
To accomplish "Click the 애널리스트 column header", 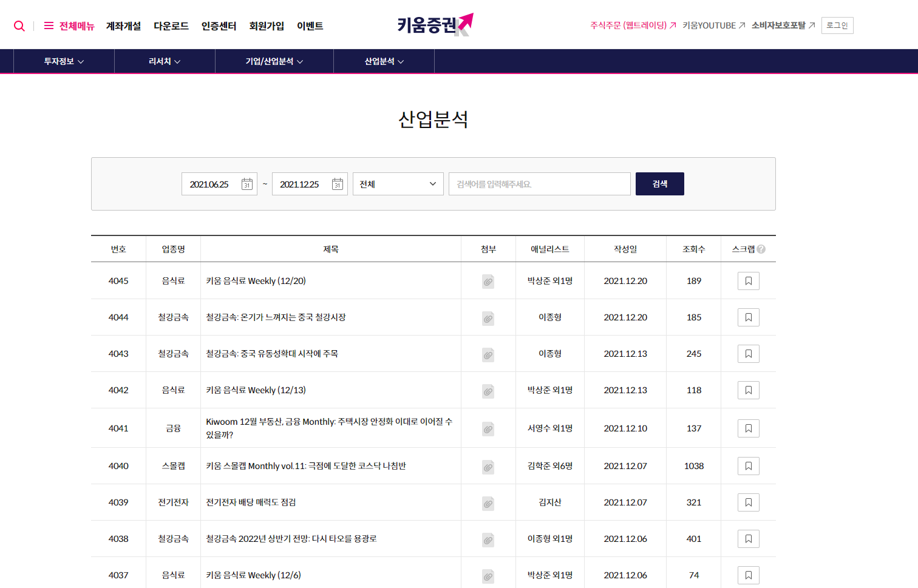I will (550, 249).
